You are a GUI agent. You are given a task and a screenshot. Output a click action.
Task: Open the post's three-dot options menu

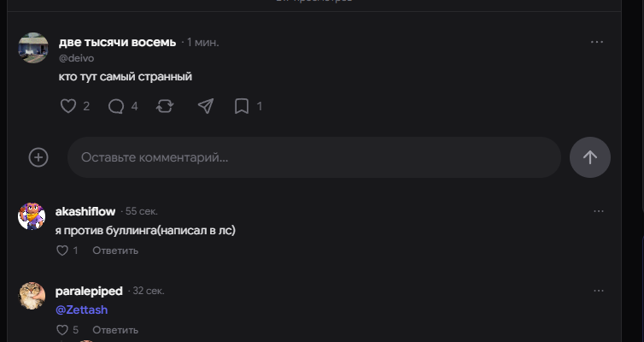coord(597,42)
